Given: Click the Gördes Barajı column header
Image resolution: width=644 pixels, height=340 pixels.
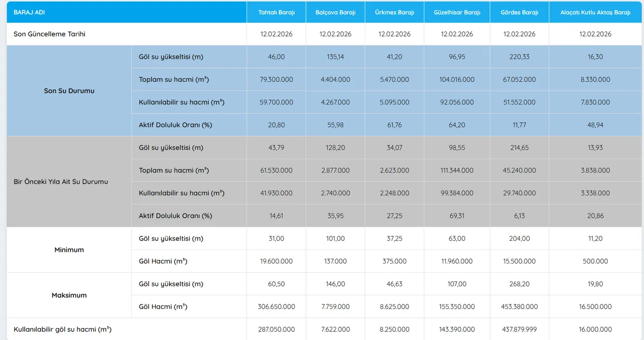Looking at the screenshot, I should (519, 13).
